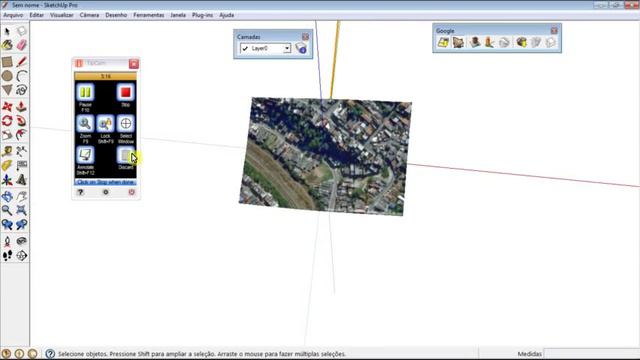Click the recorder Zoom F9 button
This screenshot has height=360, width=640.
click(85, 124)
